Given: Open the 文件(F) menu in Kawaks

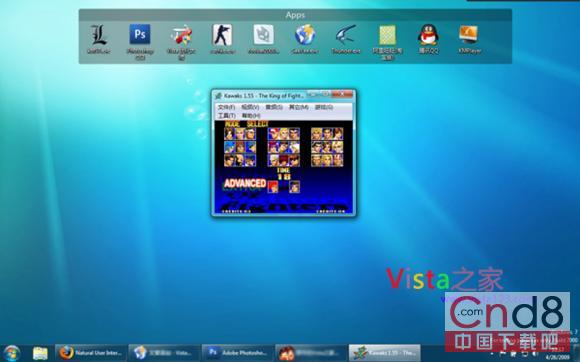Looking at the screenshot, I should pyautogui.click(x=226, y=107).
